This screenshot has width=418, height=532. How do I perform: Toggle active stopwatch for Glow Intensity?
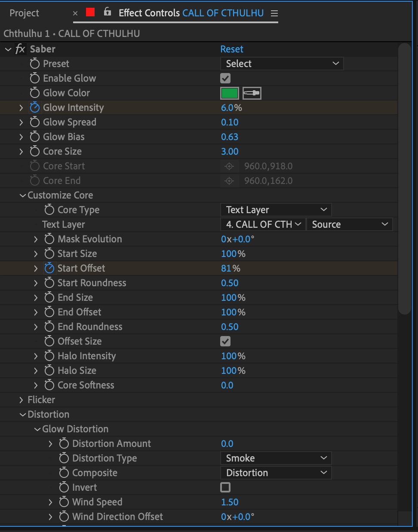pos(35,107)
